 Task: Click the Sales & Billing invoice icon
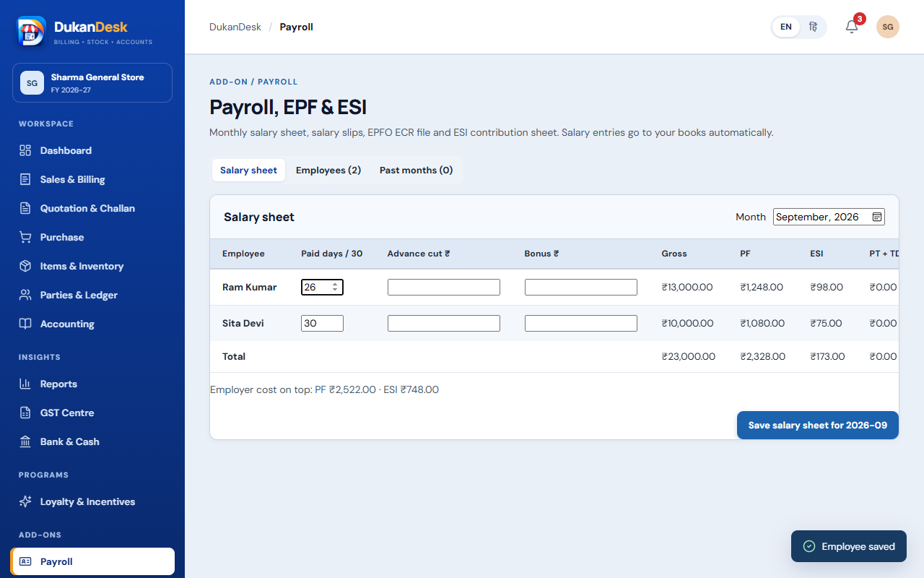point(25,179)
